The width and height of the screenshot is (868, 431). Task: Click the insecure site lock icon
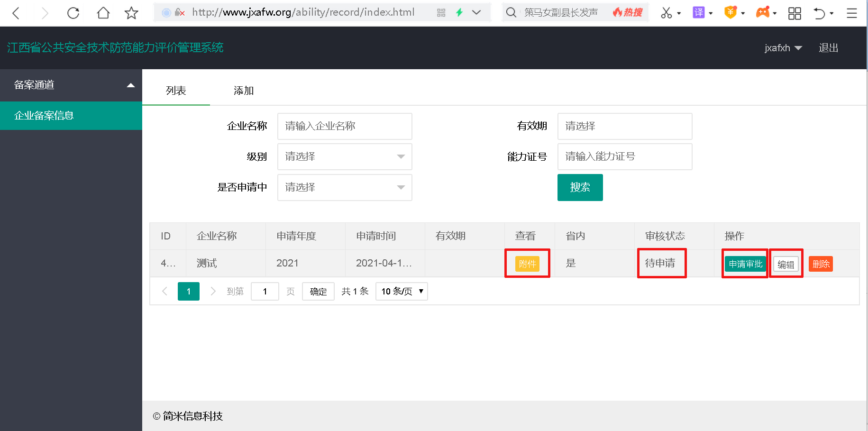179,13
